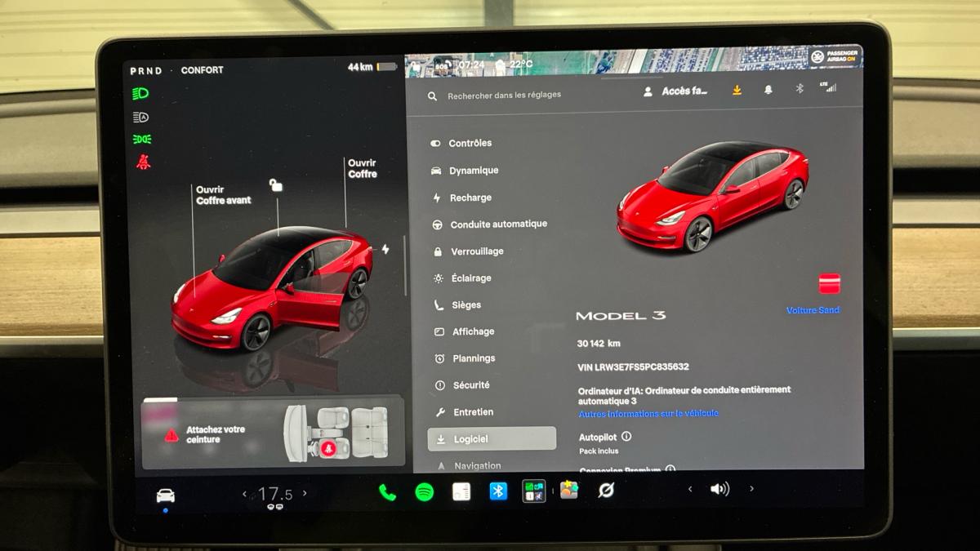Viewport: 980px width, 551px height.
Task: Increase cabin temperature with right arrow
Action: 305,493
